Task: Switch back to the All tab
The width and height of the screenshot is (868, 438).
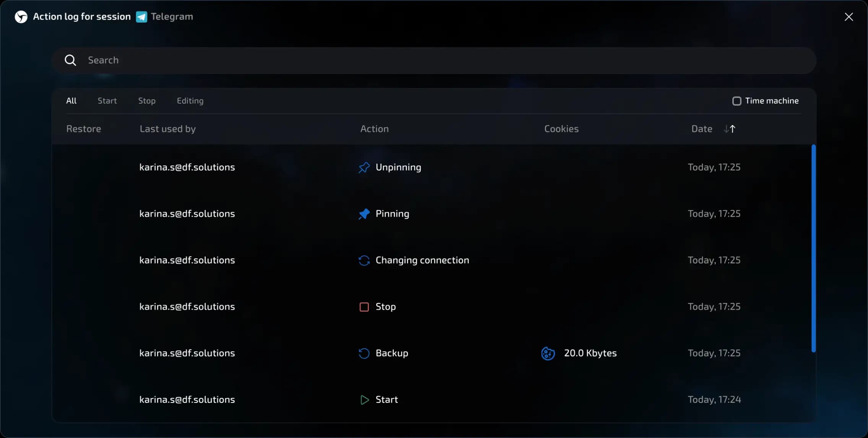Action: 72,101
